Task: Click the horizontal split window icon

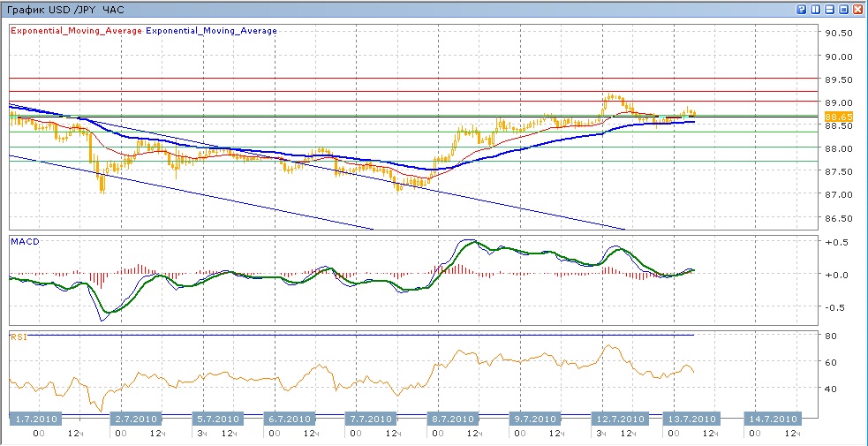Action: (830, 9)
